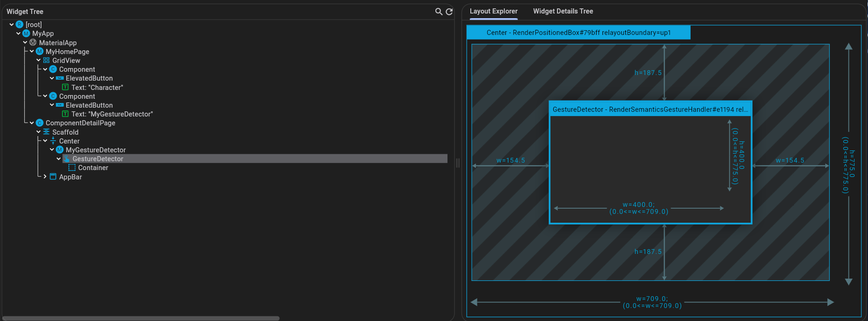Viewport: 868px width, 321px height.
Task: Click the AppBar widget icon
Action: tap(53, 177)
